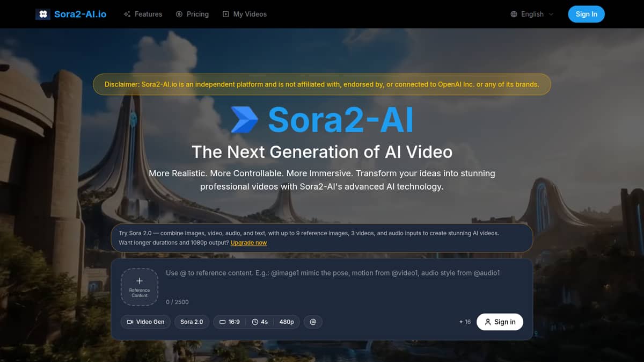Screen dimensions: 644x362
Task: Open the My Videos page
Action: pyautogui.click(x=244, y=14)
